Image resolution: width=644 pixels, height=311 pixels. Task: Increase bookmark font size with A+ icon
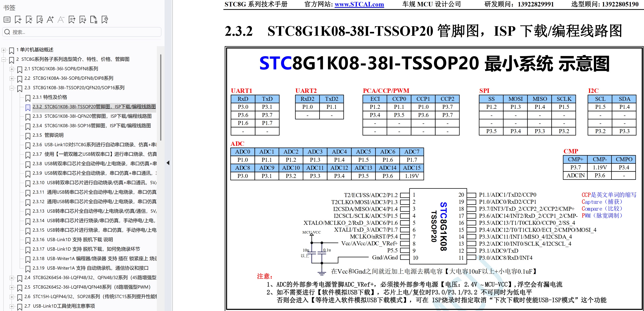click(x=50, y=20)
